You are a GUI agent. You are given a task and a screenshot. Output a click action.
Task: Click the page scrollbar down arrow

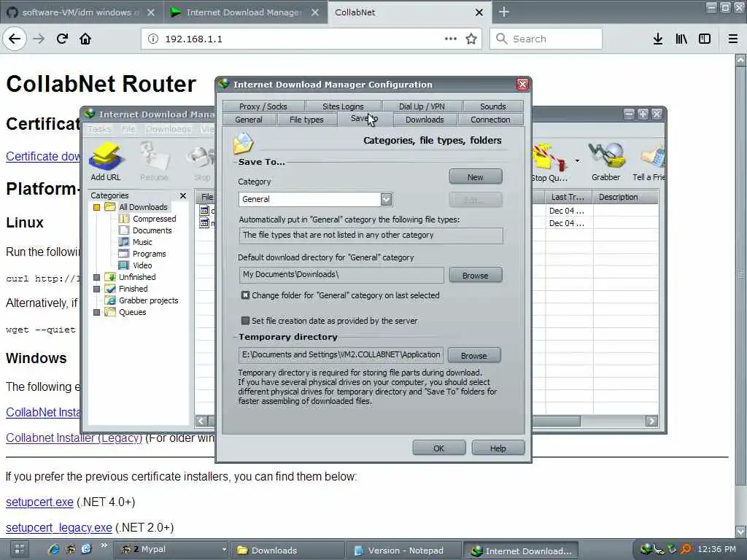(x=740, y=531)
